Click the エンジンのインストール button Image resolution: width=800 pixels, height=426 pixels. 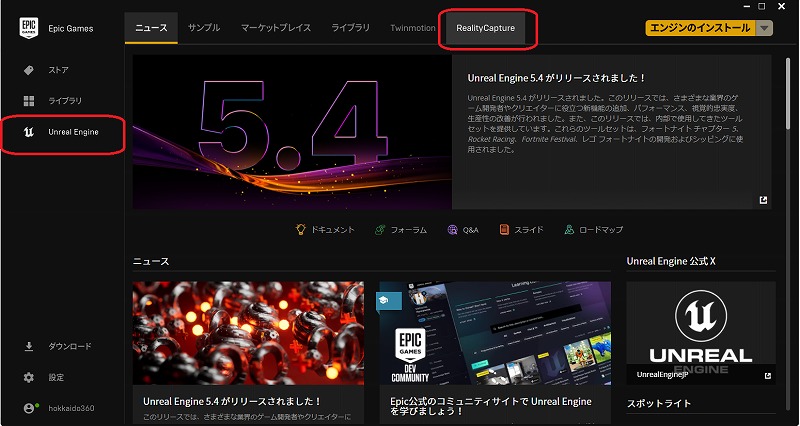point(701,28)
